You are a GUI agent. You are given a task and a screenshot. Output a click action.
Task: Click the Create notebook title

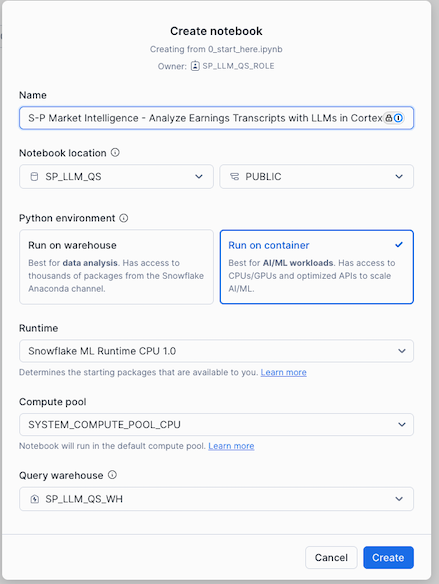[216, 31]
